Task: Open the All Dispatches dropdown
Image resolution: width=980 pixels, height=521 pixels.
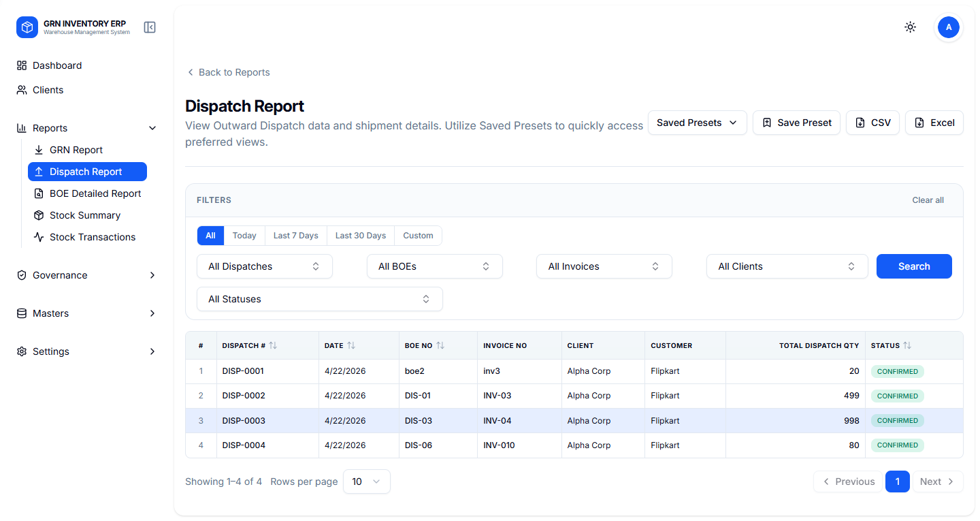Action: [x=264, y=266]
